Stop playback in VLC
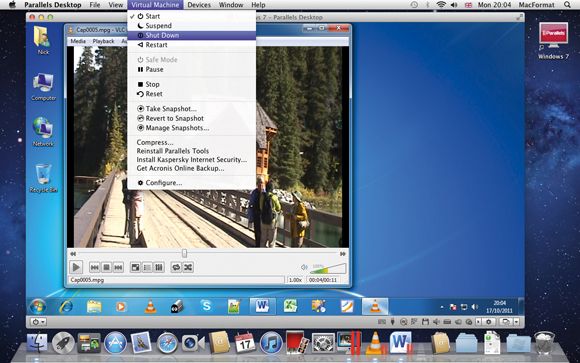Screen dimensions: 580x363 107,267
